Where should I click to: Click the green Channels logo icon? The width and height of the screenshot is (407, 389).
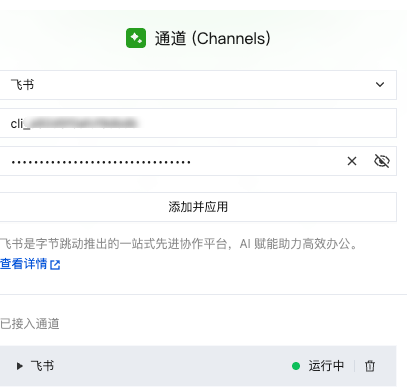click(x=136, y=38)
